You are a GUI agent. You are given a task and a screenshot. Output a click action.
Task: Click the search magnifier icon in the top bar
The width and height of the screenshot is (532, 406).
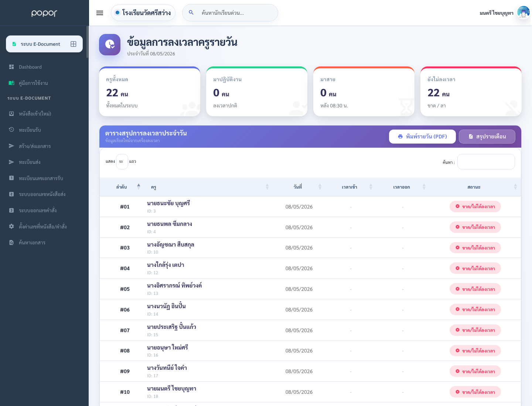coord(191,13)
